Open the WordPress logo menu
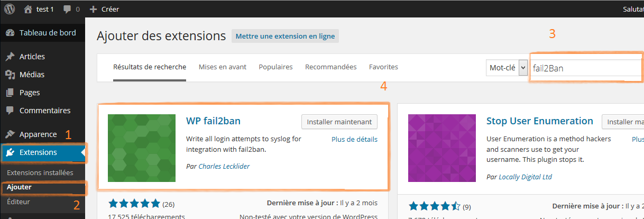Screen dimensions: 644x219 (10, 9)
